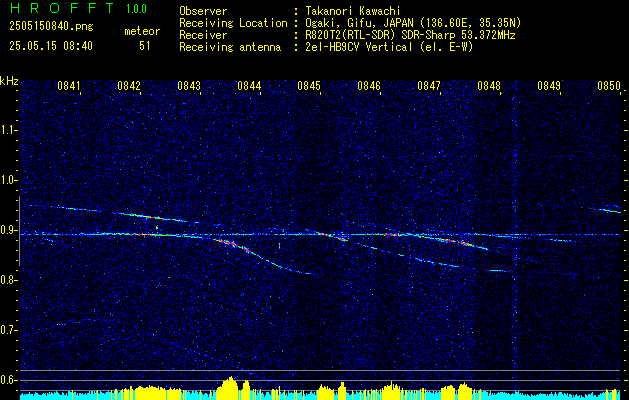Click the 0842 time marker
This screenshot has width=629, height=400.
(x=129, y=86)
